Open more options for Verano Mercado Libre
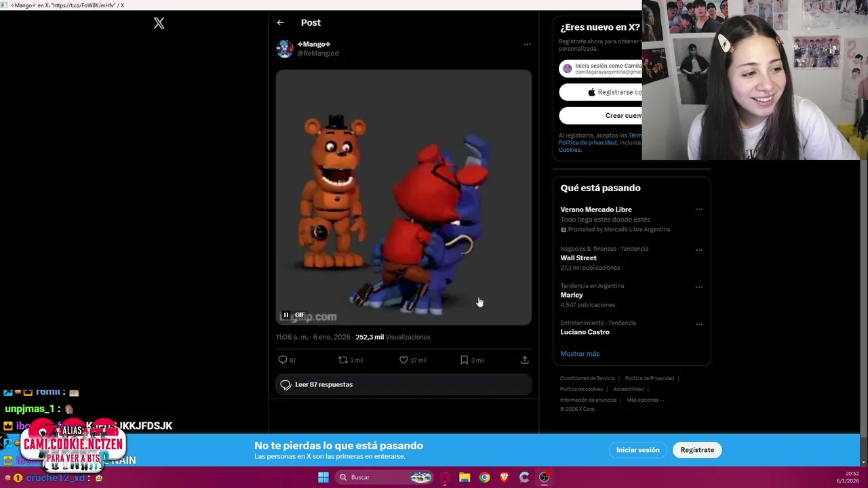 tap(698, 209)
